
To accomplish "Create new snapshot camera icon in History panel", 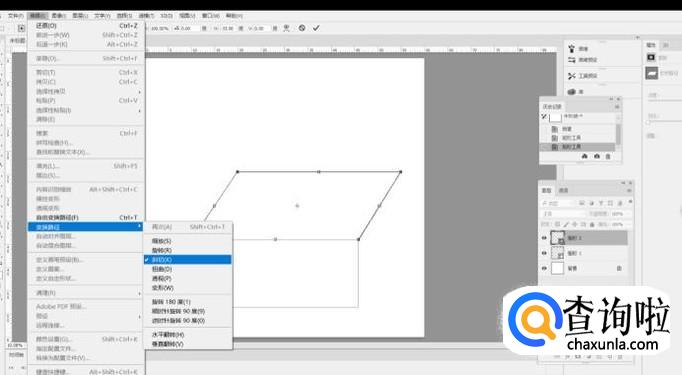I will click(x=597, y=157).
